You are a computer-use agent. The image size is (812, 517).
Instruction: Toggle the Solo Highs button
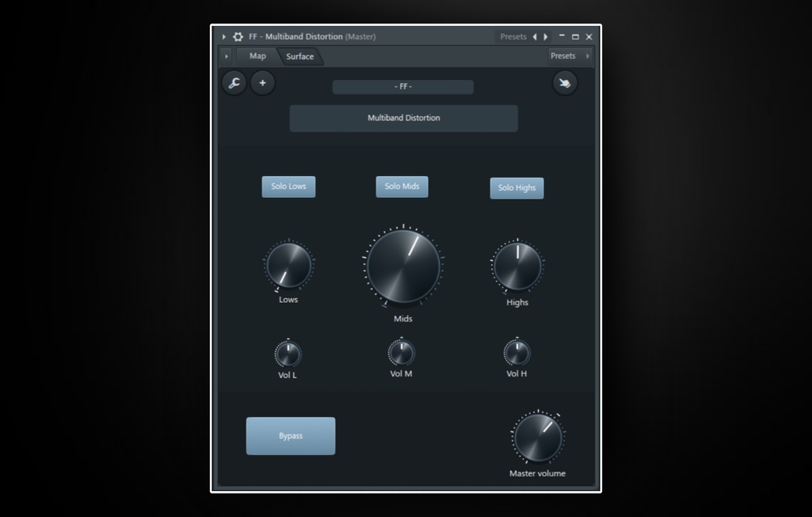click(517, 188)
